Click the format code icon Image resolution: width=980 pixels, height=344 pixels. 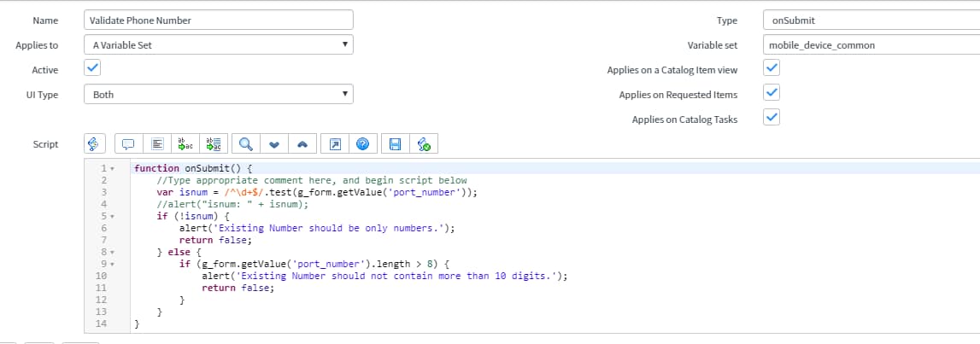158,144
